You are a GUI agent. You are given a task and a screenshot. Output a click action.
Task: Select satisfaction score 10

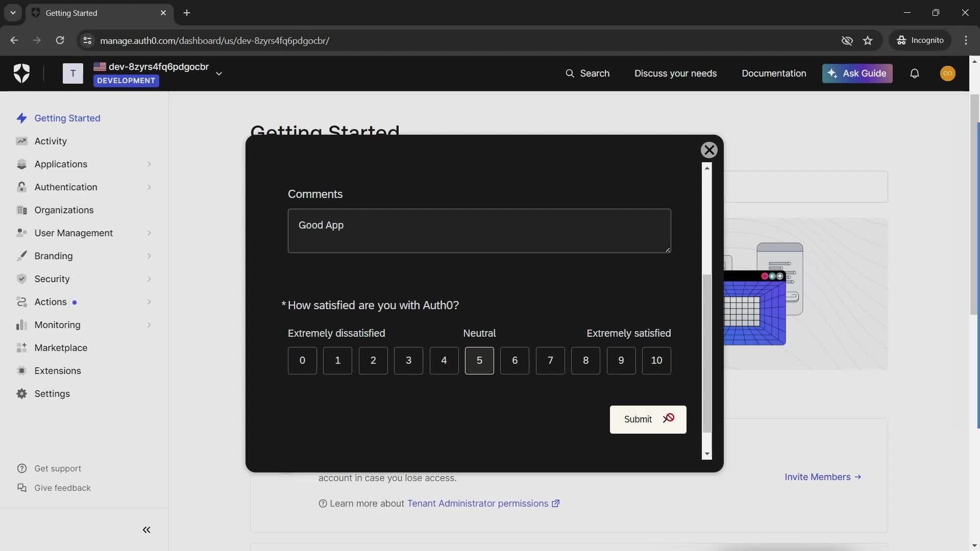656,361
